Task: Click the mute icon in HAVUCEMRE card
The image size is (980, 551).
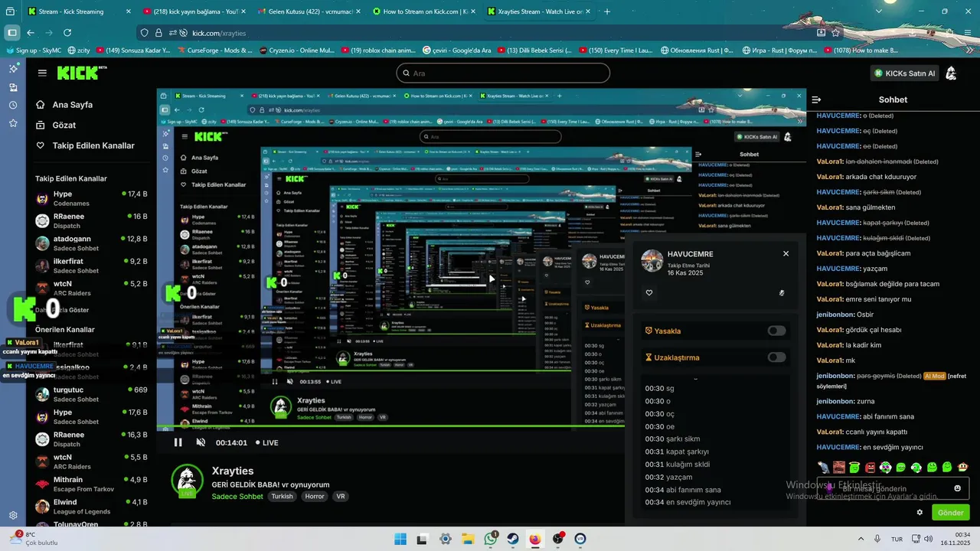Action: 782,292
